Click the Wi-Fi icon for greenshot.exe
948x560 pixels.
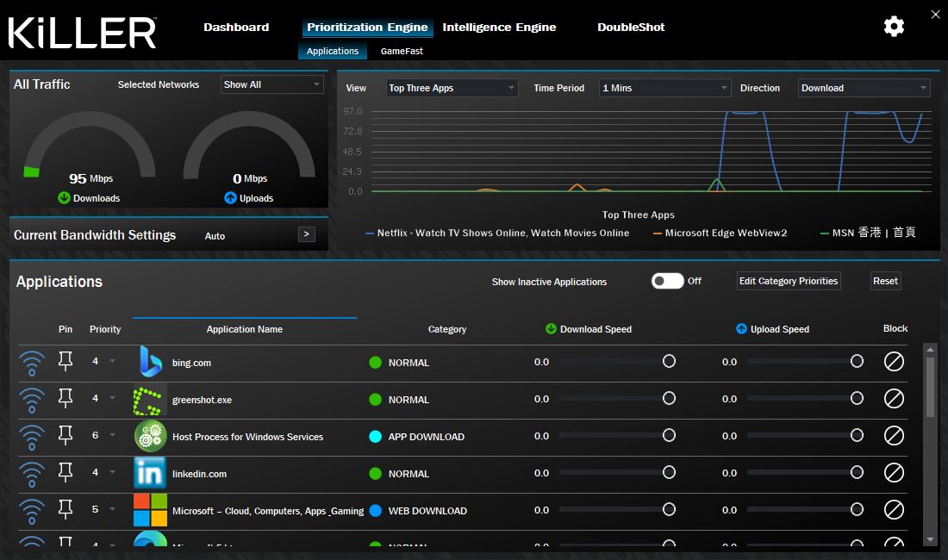pos(32,400)
